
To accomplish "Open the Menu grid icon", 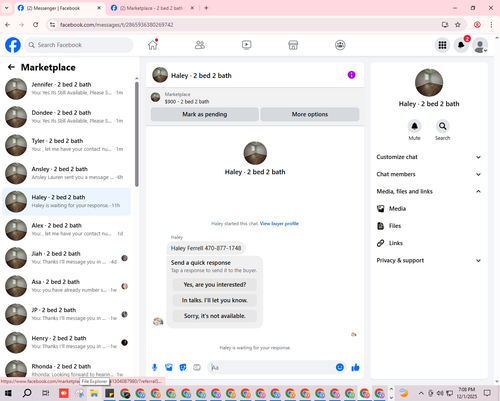I will pyautogui.click(x=442, y=45).
